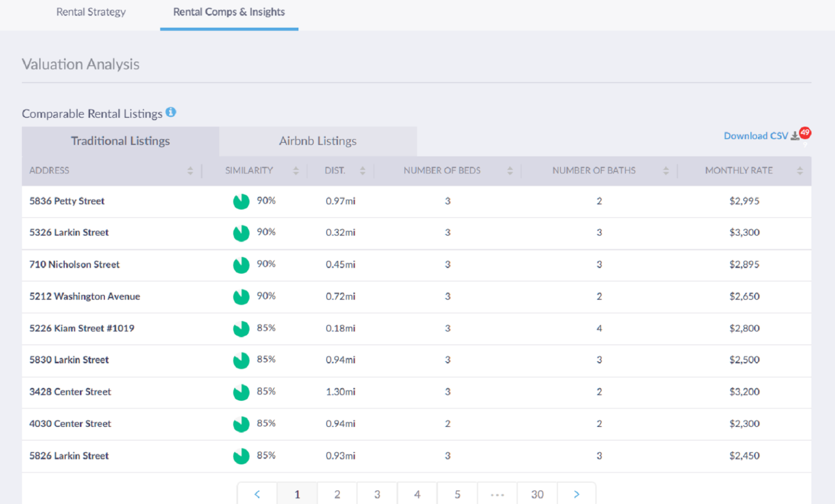This screenshot has height=504, width=835.
Task: Click similarity pie icon for 5836 Petty Street
Action: click(x=241, y=201)
